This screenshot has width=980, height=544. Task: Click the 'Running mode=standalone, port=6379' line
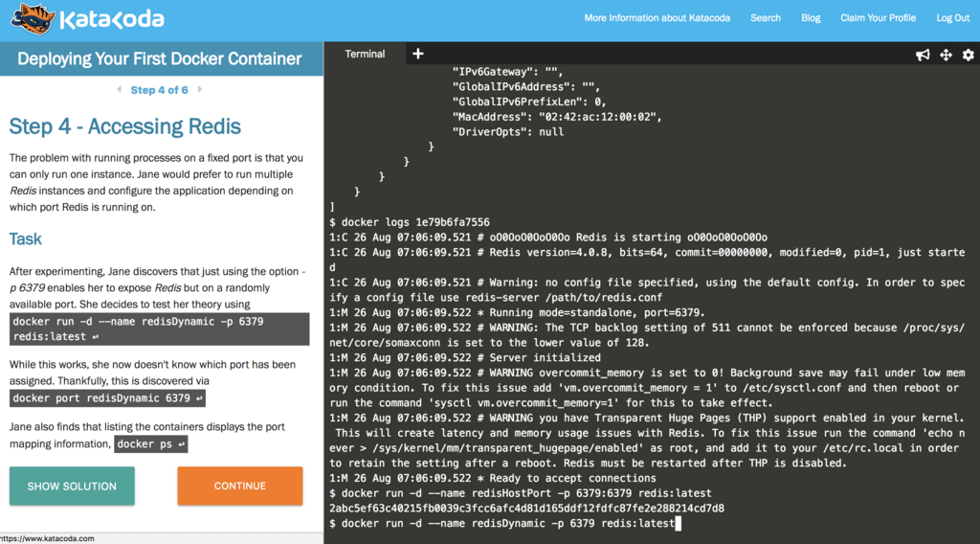518,312
